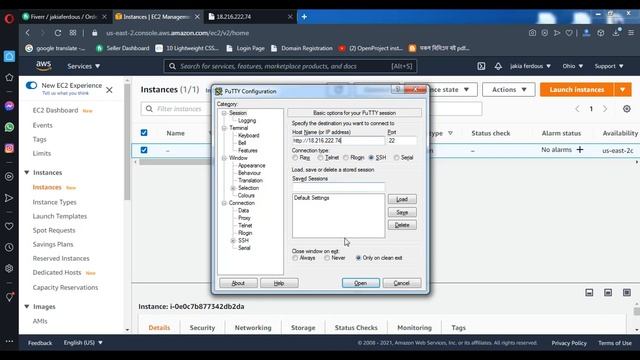
Task: Switch to the Networking tab
Action: (x=253, y=328)
